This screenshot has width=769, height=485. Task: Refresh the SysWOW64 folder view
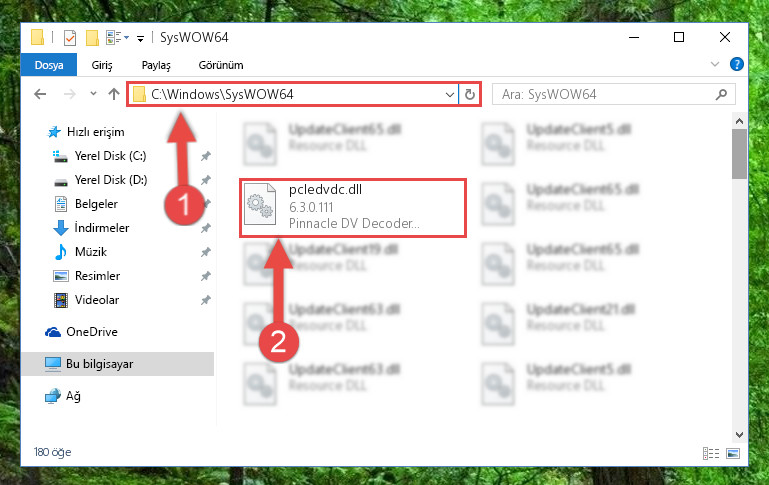tap(469, 94)
